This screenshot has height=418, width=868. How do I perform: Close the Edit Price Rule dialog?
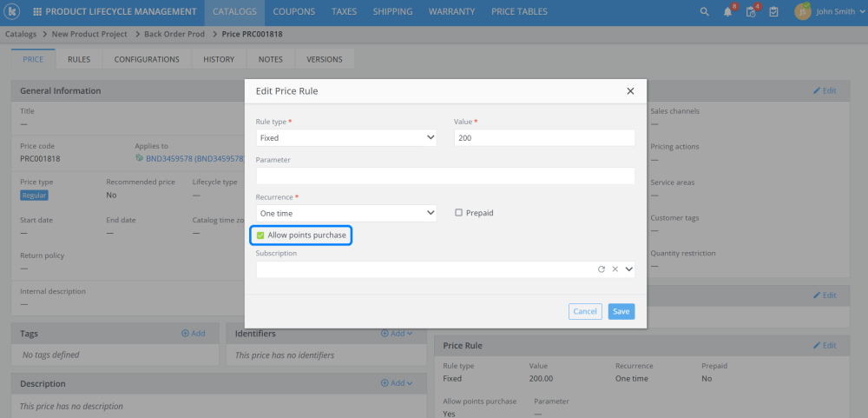click(630, 90)
